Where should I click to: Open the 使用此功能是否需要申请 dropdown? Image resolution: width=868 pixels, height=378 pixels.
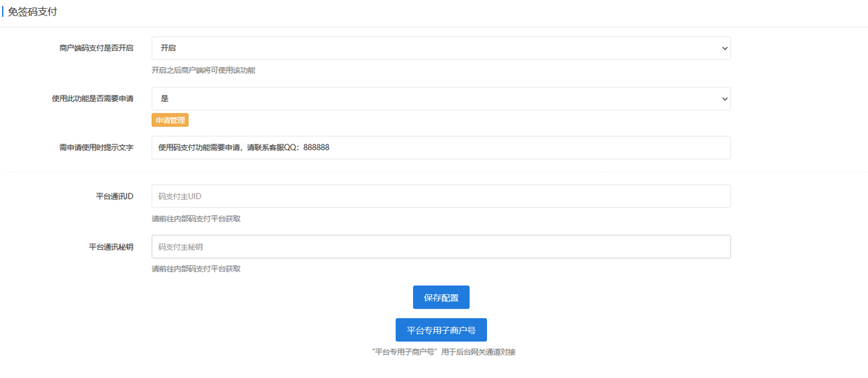point(441,98)
